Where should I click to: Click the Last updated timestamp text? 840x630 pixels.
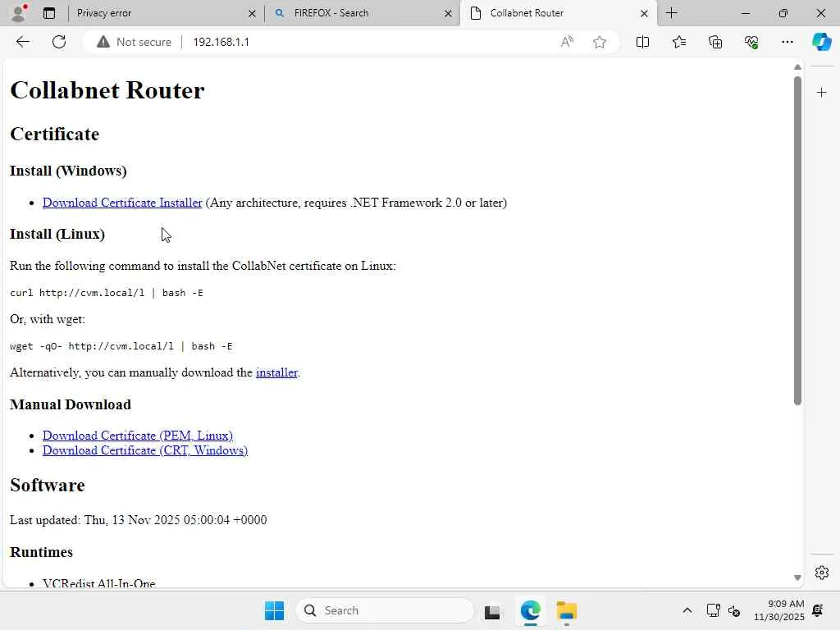[x=138, y=519]
